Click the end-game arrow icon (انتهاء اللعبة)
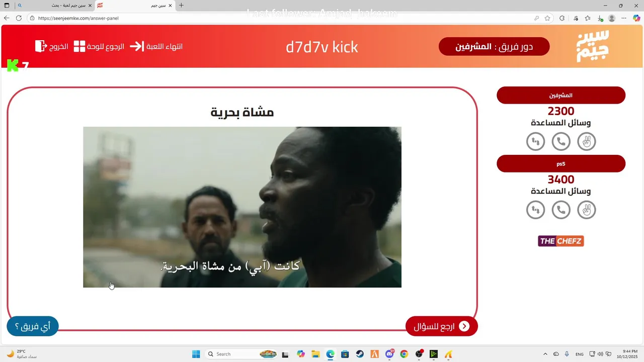The height and width of the screenshot is (362, 644). pos(136,46)
